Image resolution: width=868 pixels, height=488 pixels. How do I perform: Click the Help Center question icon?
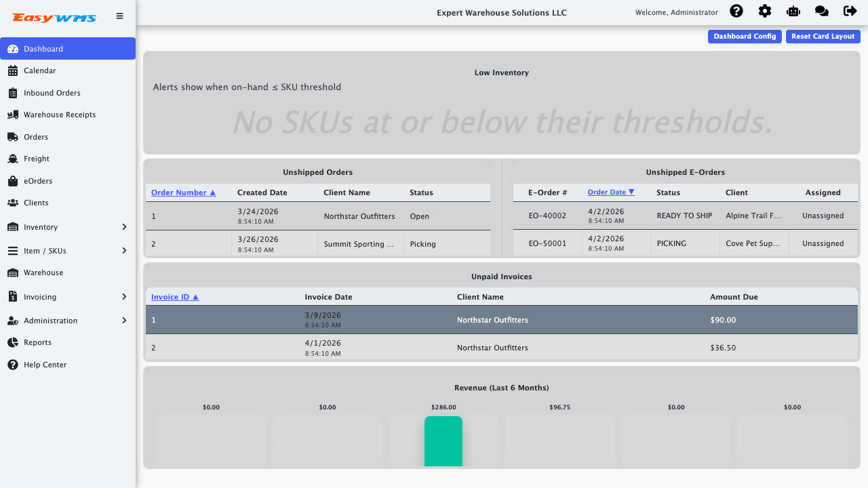pyautogui.click(x=13, y=365)
